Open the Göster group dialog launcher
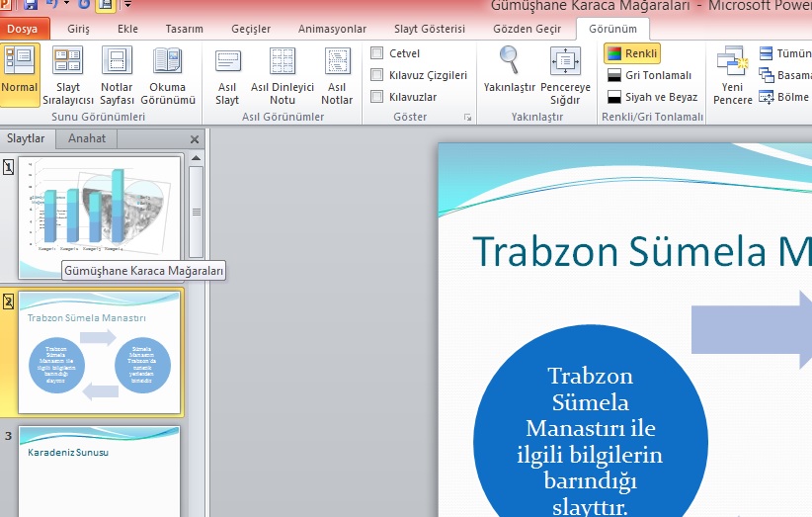Screen dimensions: 812x517 (467, 118)
